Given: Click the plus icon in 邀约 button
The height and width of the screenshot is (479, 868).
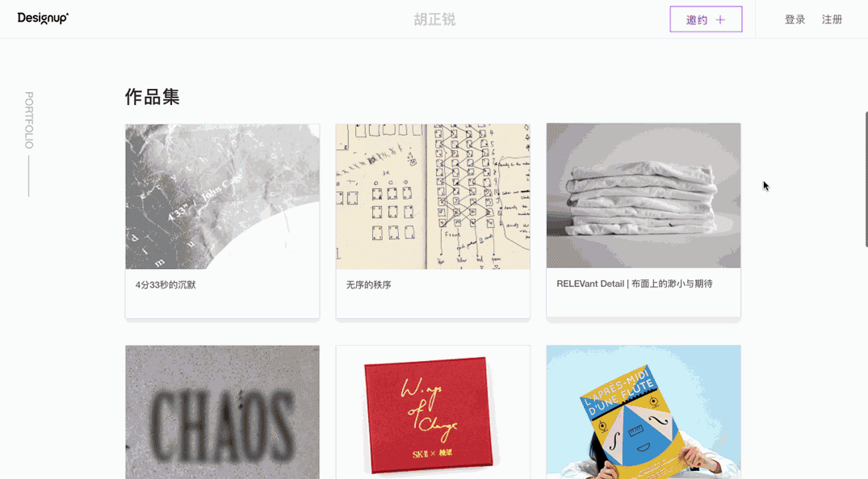Looking at the screenshot, I should (720, 20).
